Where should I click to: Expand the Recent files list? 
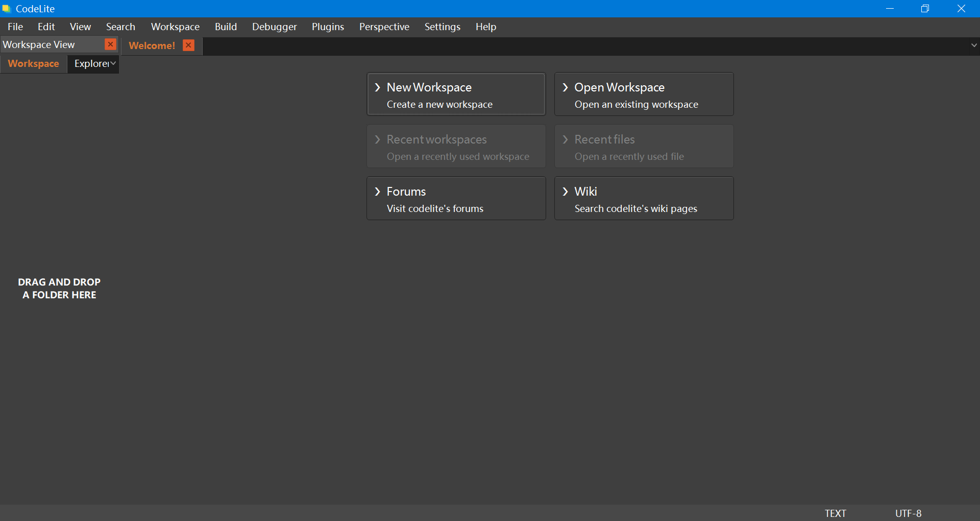[x=644, y=147]
